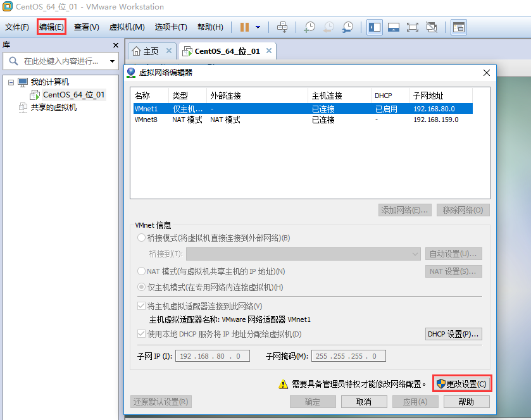531x420 pixels.
Task: Click the NAT 设置(S)... button
Action: 453,271
